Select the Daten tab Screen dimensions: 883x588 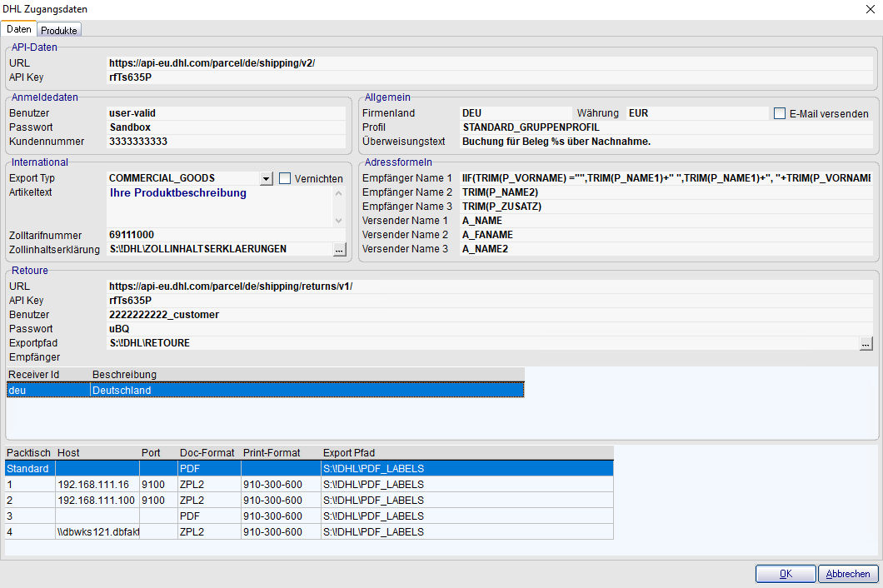click(x=19, y=29)
